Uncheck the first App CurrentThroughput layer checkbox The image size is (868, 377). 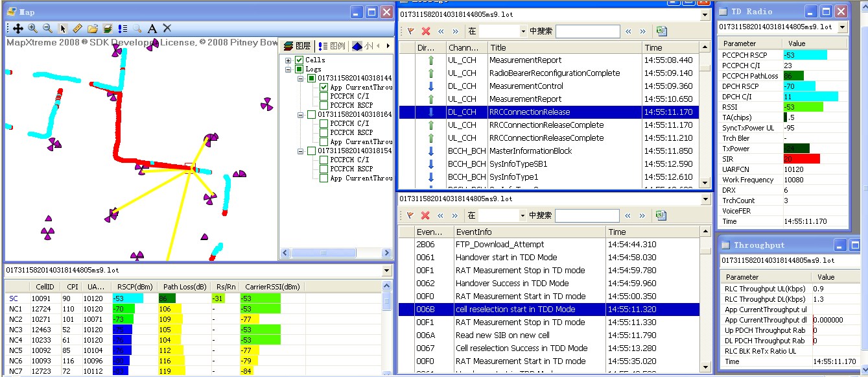click(324, 88)
